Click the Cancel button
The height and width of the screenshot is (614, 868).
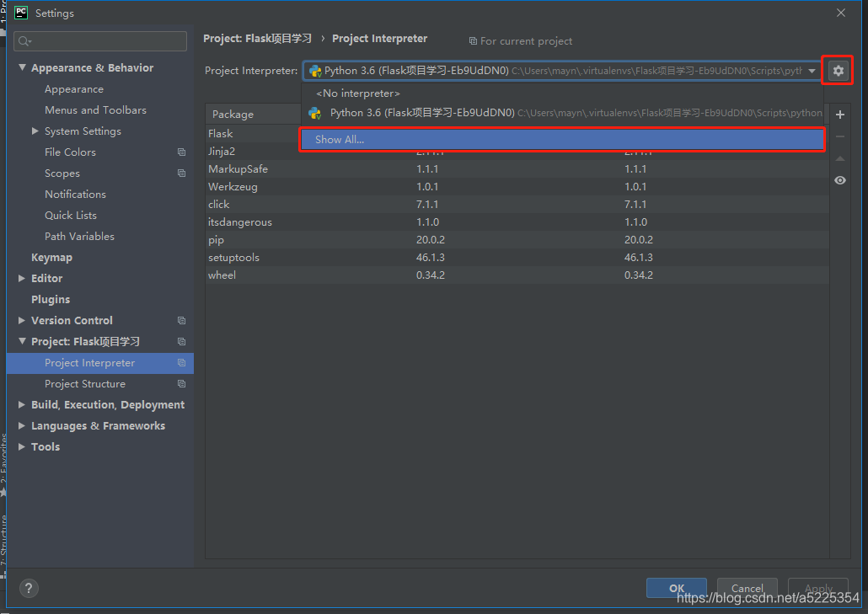click(x=747, y=588)
